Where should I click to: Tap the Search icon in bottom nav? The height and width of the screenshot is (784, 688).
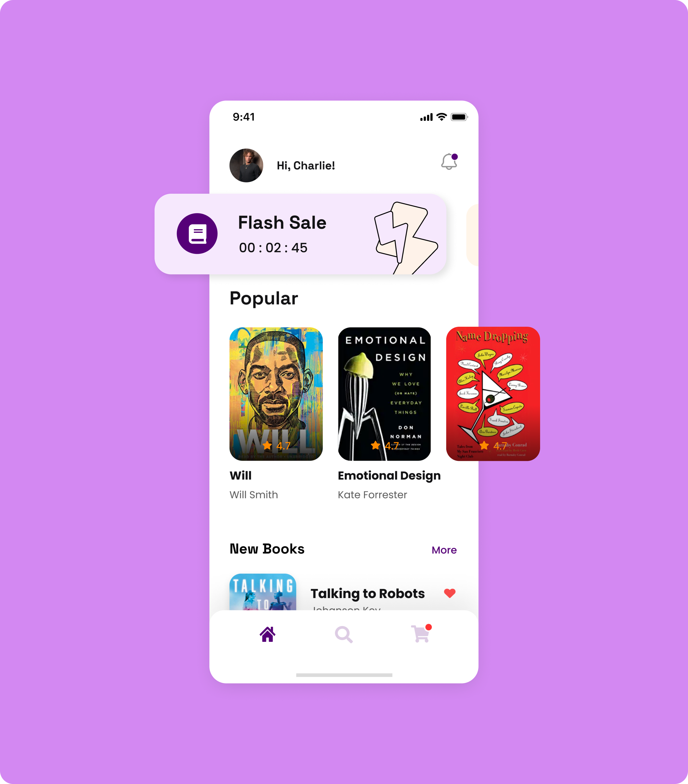[344, 634]
